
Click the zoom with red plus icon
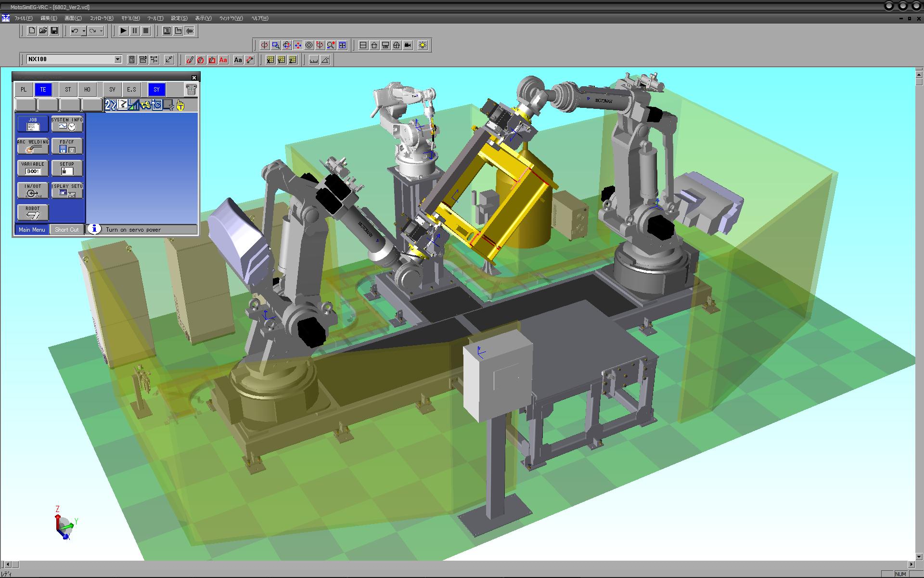coord(331,45)
